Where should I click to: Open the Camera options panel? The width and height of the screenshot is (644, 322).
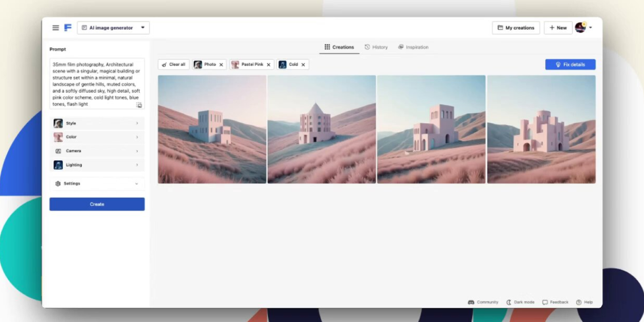point(97,151)
